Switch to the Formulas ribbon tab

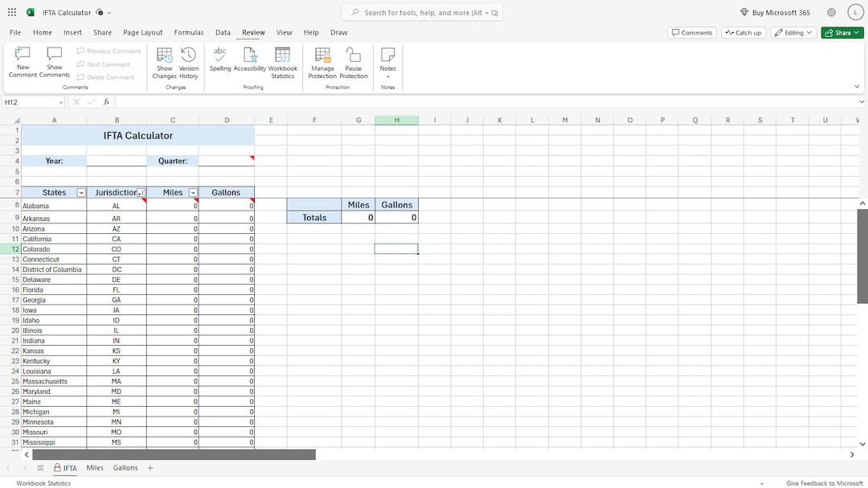click(189, 32)
